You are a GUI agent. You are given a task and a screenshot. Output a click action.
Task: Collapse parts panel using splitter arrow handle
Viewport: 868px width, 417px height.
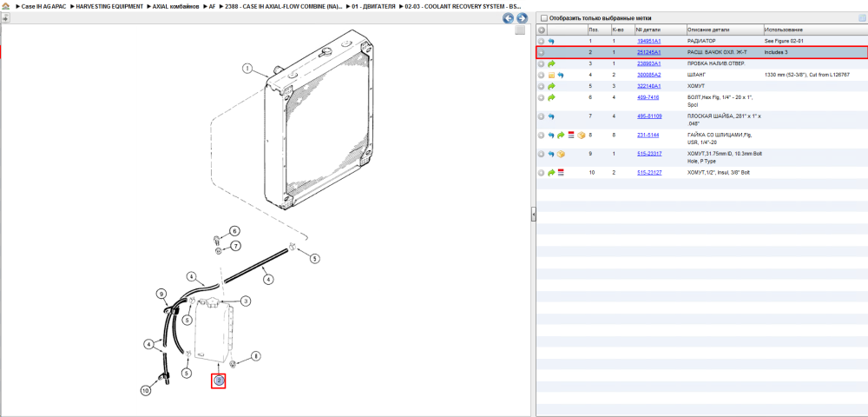533,215
